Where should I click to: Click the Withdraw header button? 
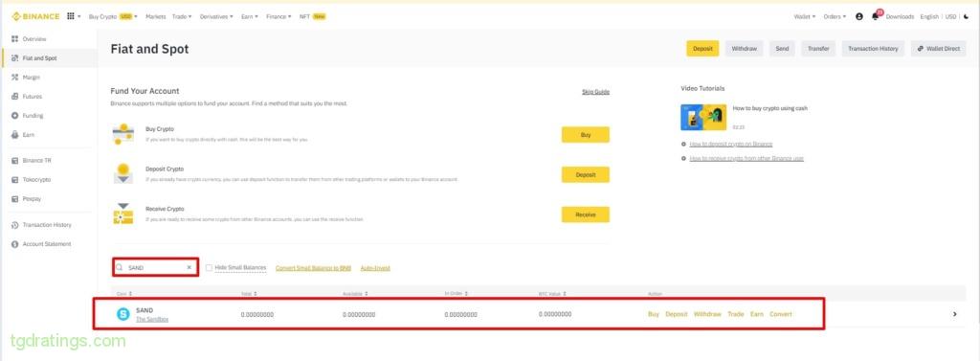pyautogui.click(x=745, y=49)
